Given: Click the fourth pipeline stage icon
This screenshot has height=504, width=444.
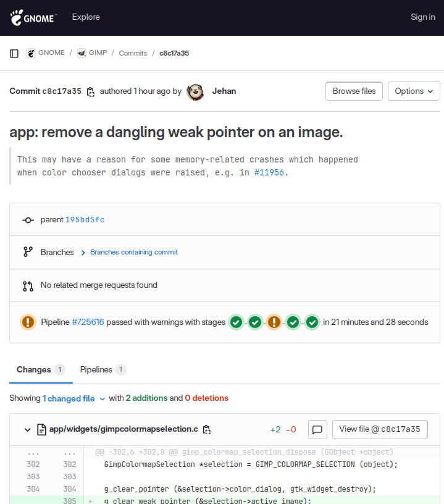Looking at the screenshot, I should tap(293, 322).
